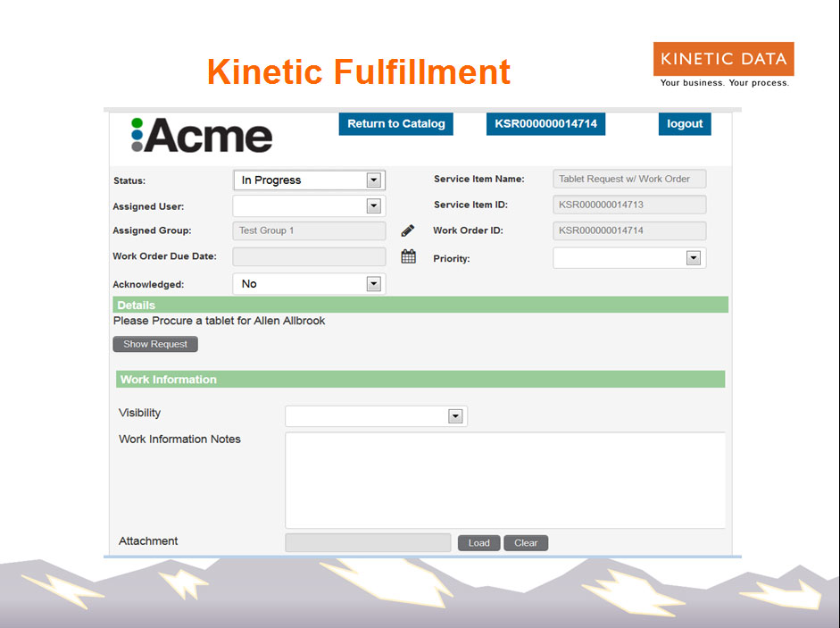Image resolution: width=840 pixels, height=628 pixels.
Task: Click the Assigned Group field with Test Group 1
Action: click(309, 230)
